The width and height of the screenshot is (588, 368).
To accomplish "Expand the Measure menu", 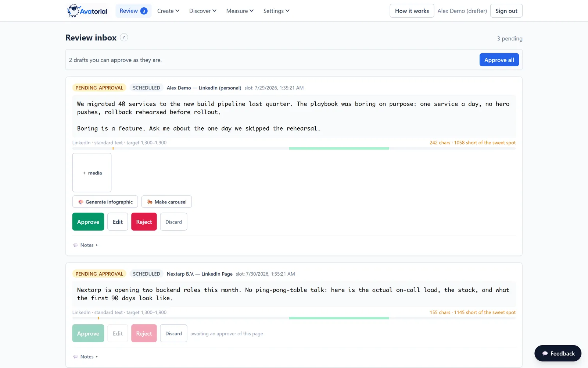I will tap(240, 11).
